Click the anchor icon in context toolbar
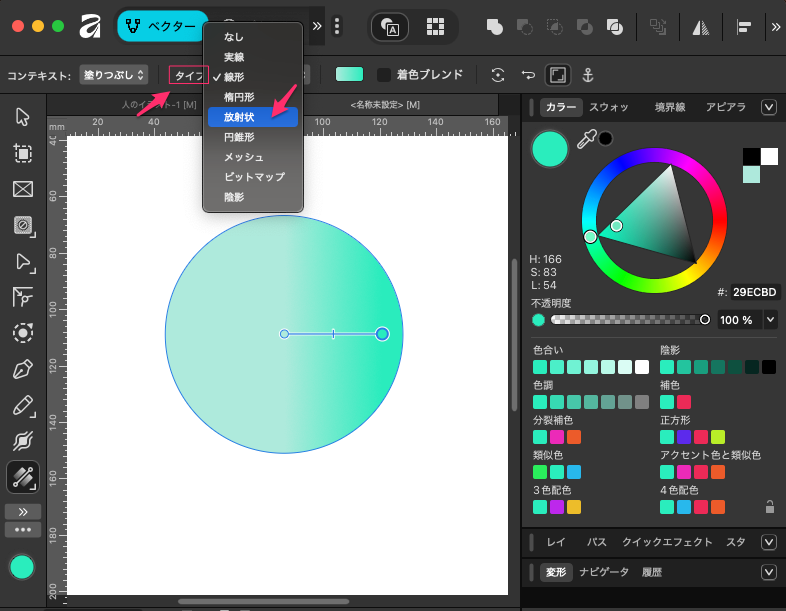Viewport: 786px width, 611px height. [588, 75]
